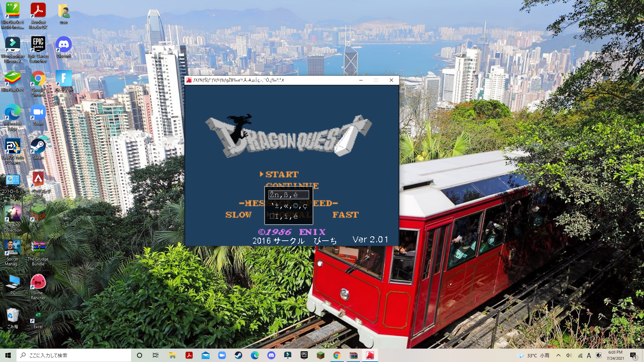Viewport: 644px width, 362px height.
Task: Select START on Dragon Quest title screen
Action: 281,174
